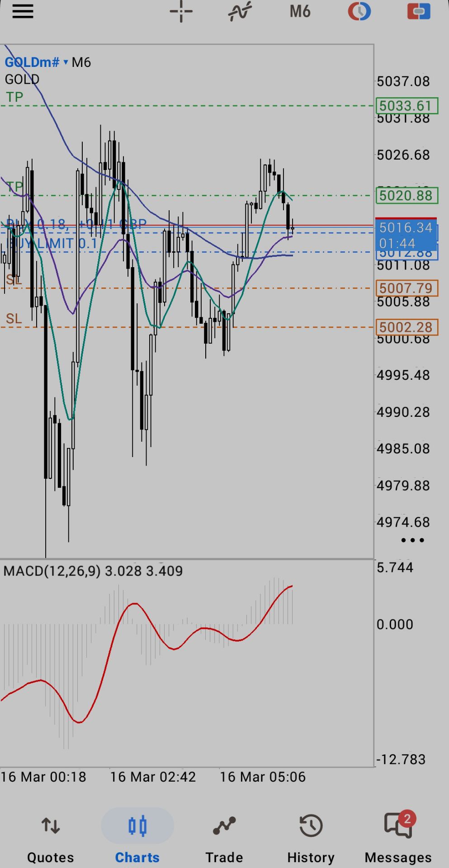Activate the crosshair tool

click(x=181, y=11)
